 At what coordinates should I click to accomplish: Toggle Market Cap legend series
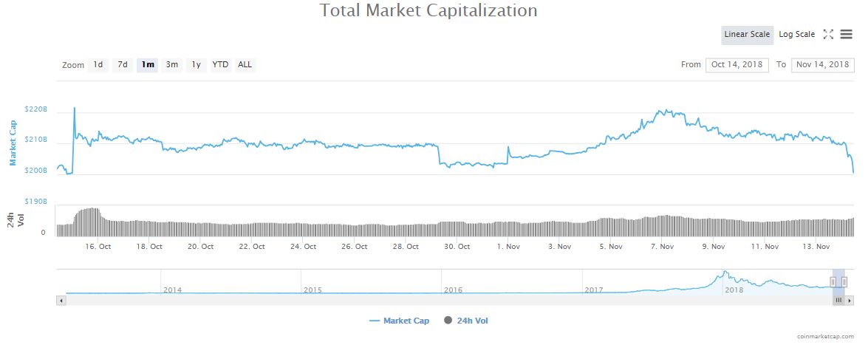[400, 321]
